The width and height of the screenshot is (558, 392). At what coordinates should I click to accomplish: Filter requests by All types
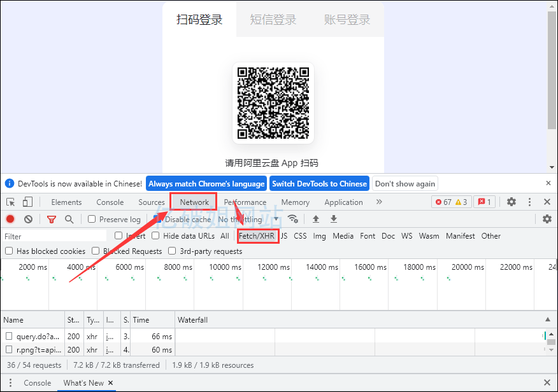[x=225, y=236]
